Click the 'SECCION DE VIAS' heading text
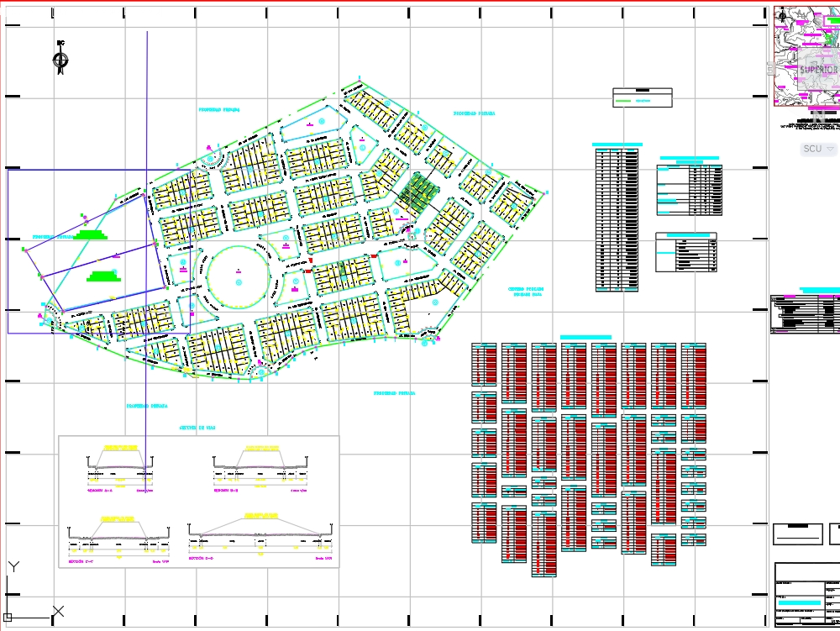This screenshot has height=631, width=840. [x=197, y=428]
